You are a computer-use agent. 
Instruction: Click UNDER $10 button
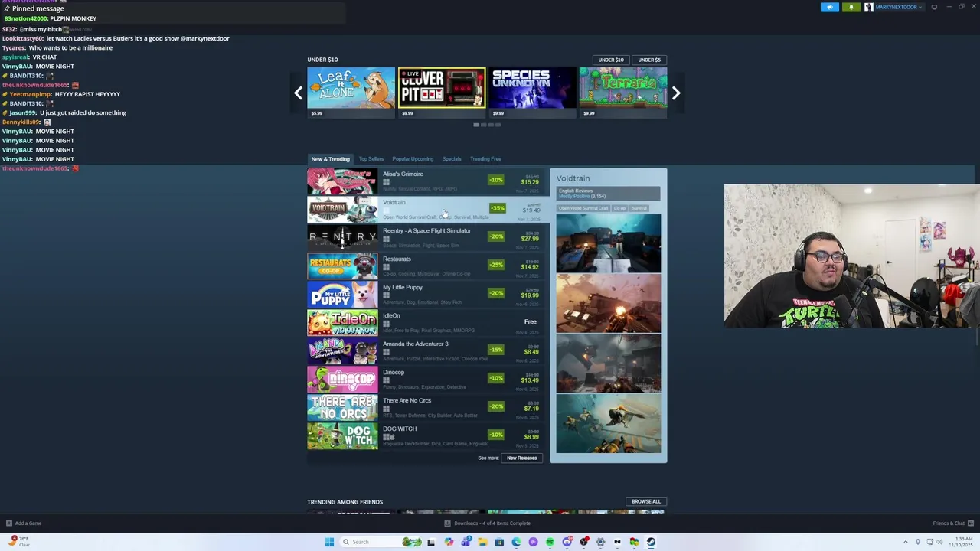pyautogui.click(x=611, y=60)
